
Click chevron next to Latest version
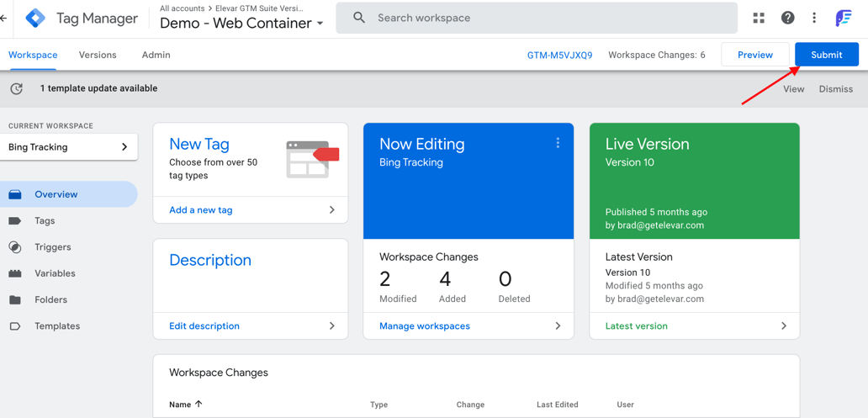tap(784, 326)
